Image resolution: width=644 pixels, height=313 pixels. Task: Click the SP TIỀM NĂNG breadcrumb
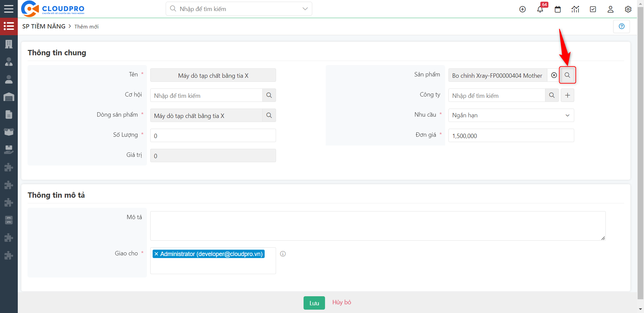44,26
